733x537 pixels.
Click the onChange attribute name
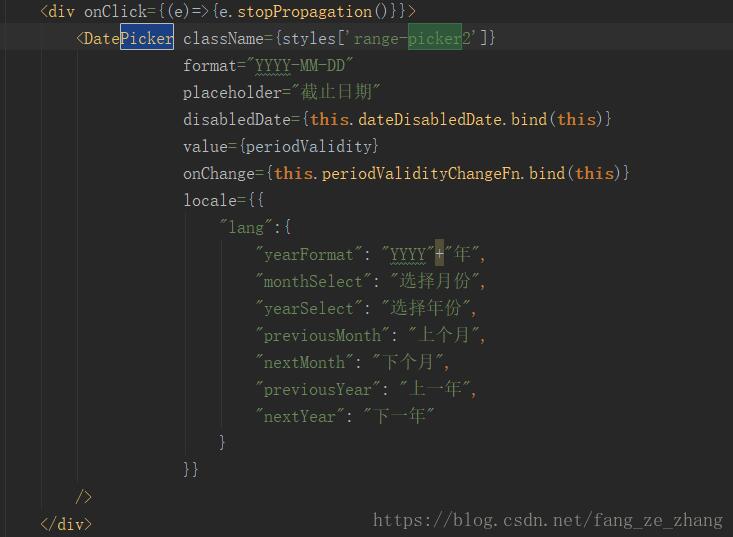point(218,173)
